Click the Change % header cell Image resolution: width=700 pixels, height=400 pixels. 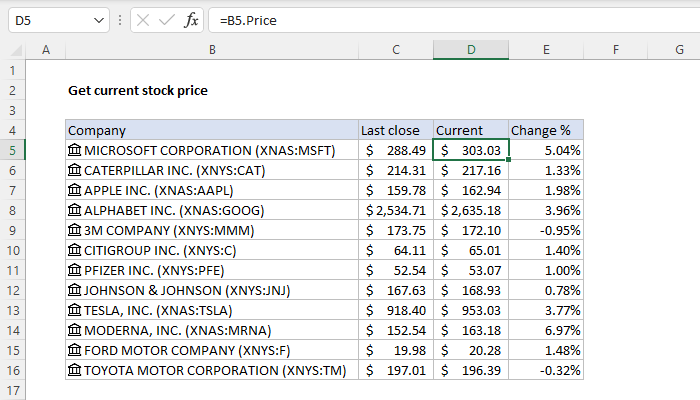click(546, 130)
